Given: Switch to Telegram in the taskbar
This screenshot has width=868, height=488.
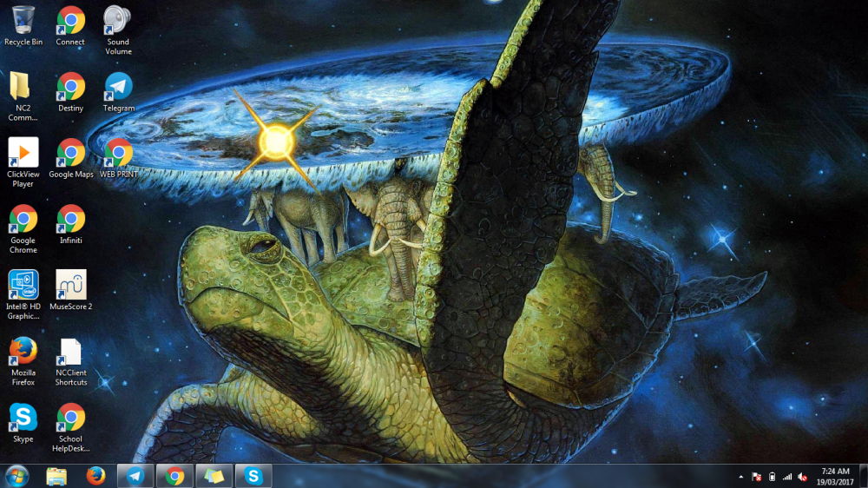Looking at the screenshot, I should [135, 476].
